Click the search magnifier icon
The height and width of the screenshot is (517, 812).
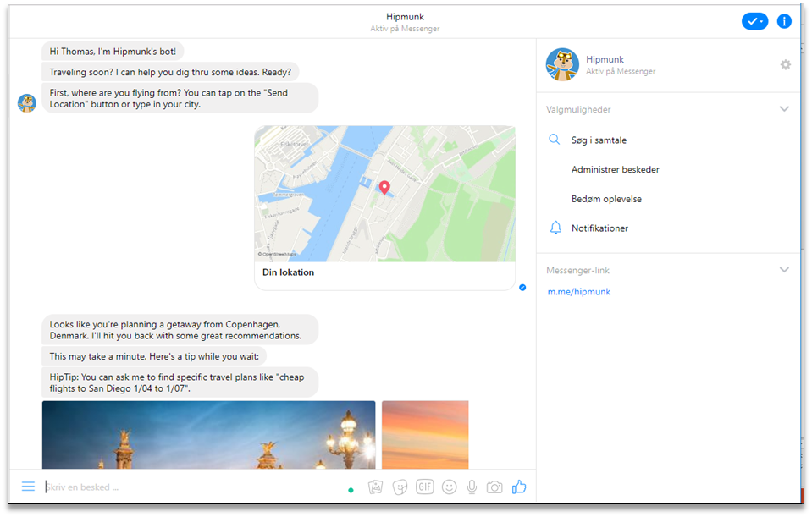[554, 140]
